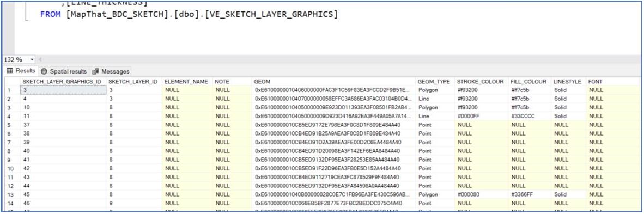Click GEOM cell starting 0xE6100000010CB5ED9172E798
Viewport: 644px width, 214px height.
tap(333, 125)
